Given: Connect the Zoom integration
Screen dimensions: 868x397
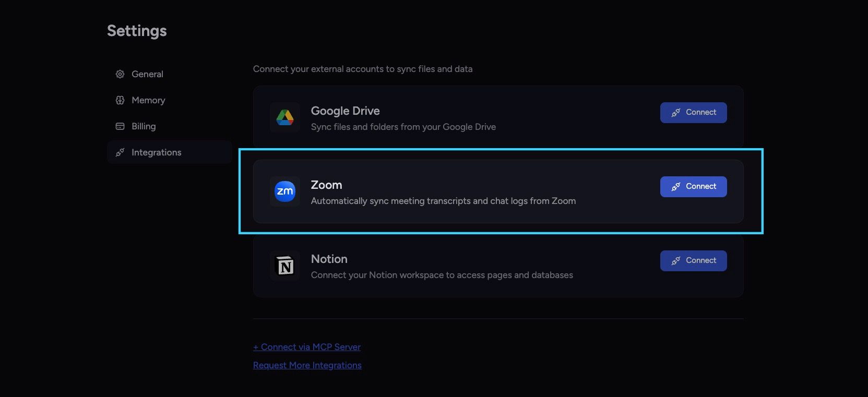Looking at the screenshot, I should (693, 187).
